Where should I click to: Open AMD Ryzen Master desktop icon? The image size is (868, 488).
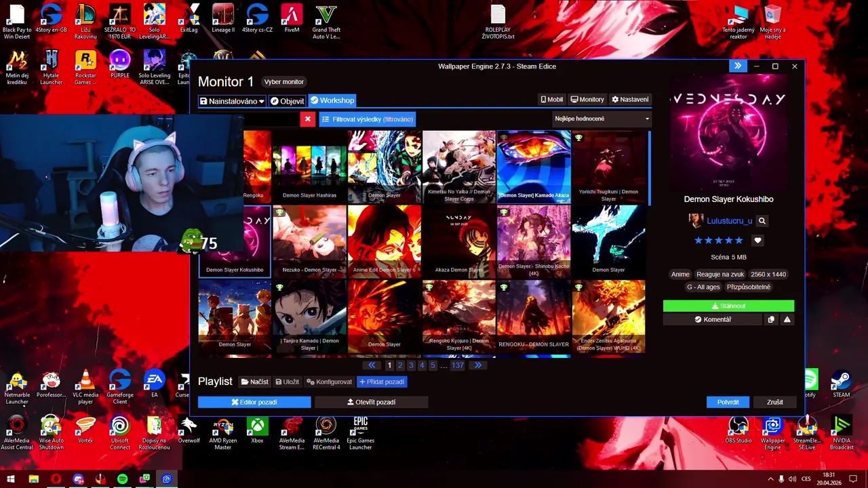(223, 434)
